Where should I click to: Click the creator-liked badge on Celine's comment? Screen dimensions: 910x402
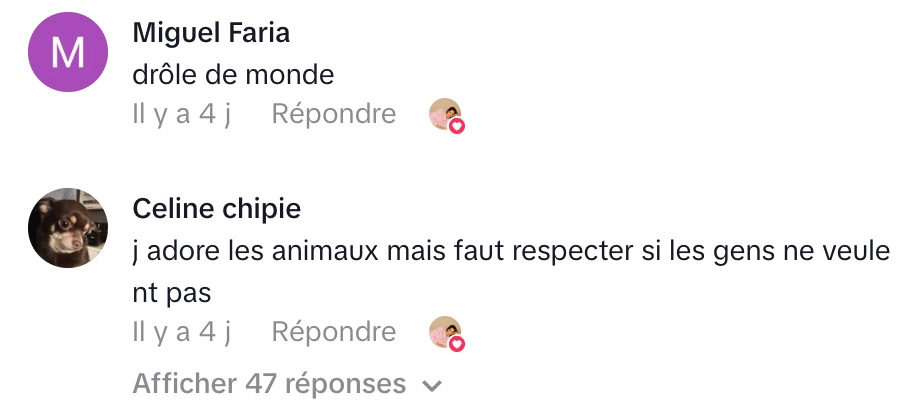[x=446, y=333]
